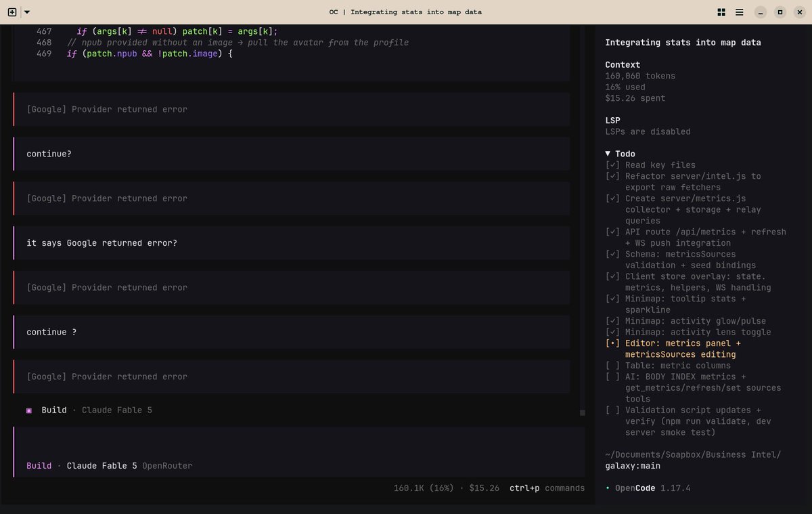Viewport: 812px width, 514px height.
Task: Click the first '[Google] Provider returned error' message
Action: 292,109
